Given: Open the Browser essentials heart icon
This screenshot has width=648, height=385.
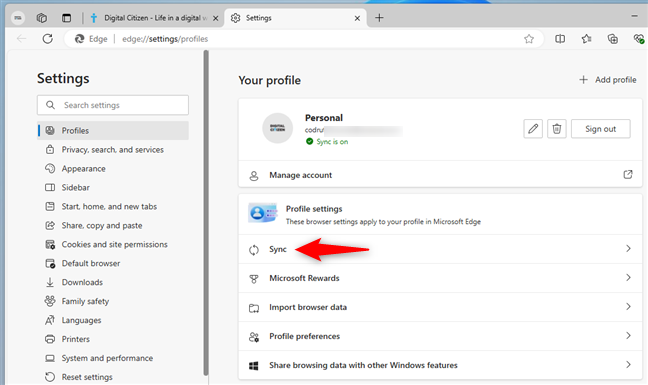Looking at the screenshot, I should point(638,39).
